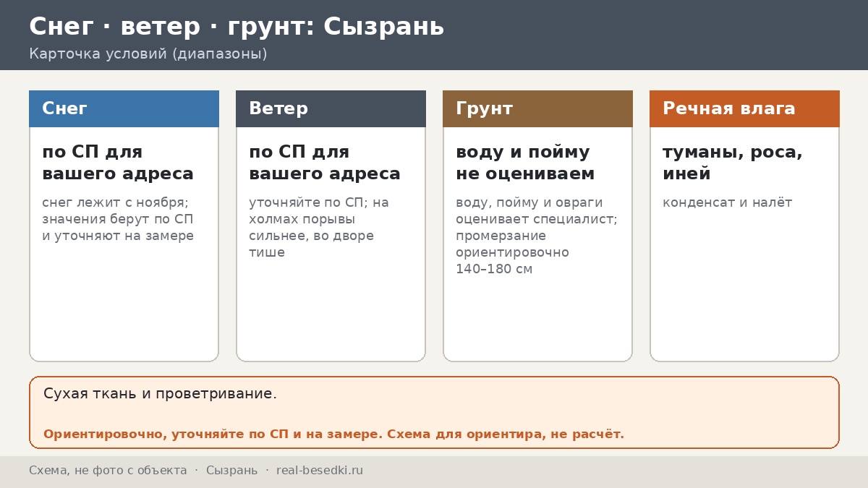Click the frost depth value '140–180 см'
This screenshot has width=868, height=488.
(x=494, y=269)
